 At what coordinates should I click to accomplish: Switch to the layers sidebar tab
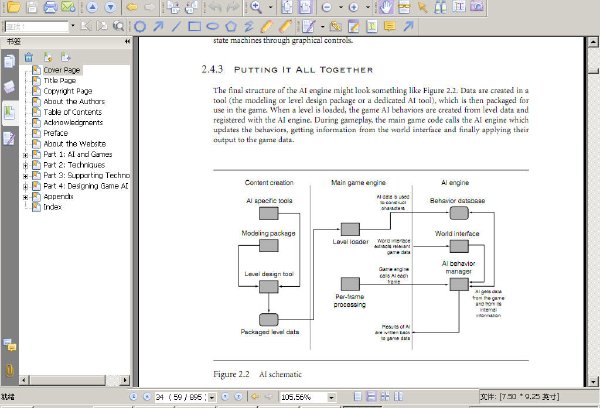point(9,87)
